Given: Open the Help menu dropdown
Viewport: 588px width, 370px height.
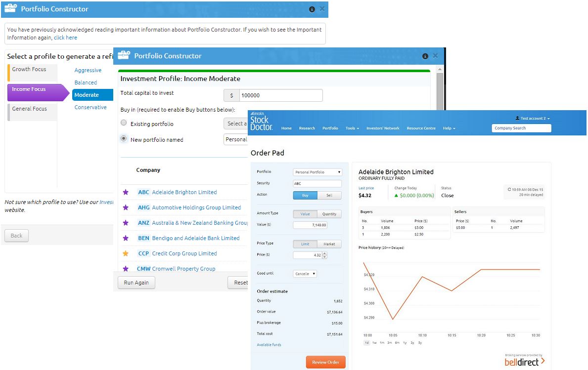Looking at the screenshot, I should pos(449,128).
